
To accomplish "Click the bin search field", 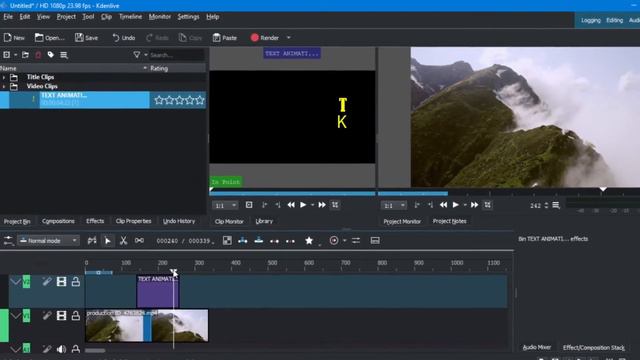I will coord(177,55).
